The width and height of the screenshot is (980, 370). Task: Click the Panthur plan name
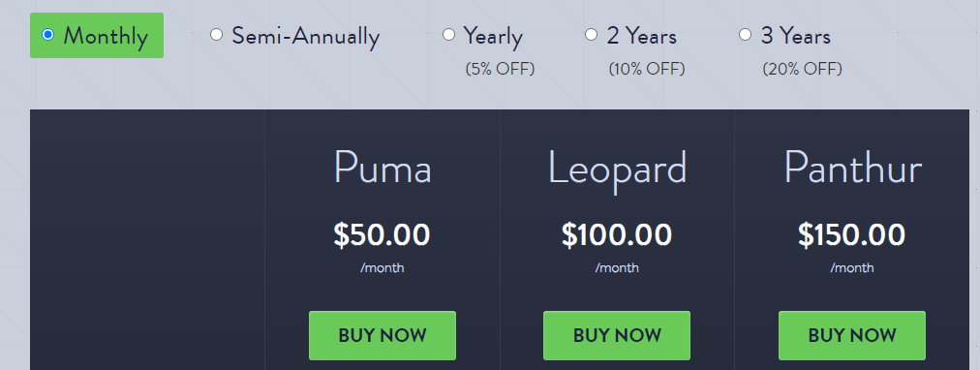[853, 168]
